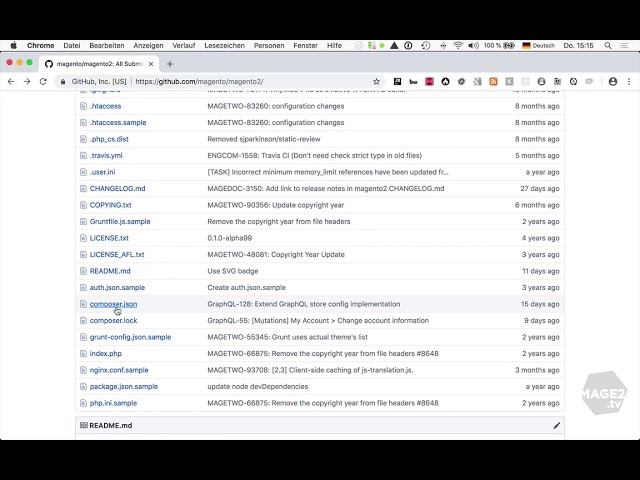Open the 'Use SVG badge' commit message
This screenshot has height=480, width=640.
coord(233,271)
